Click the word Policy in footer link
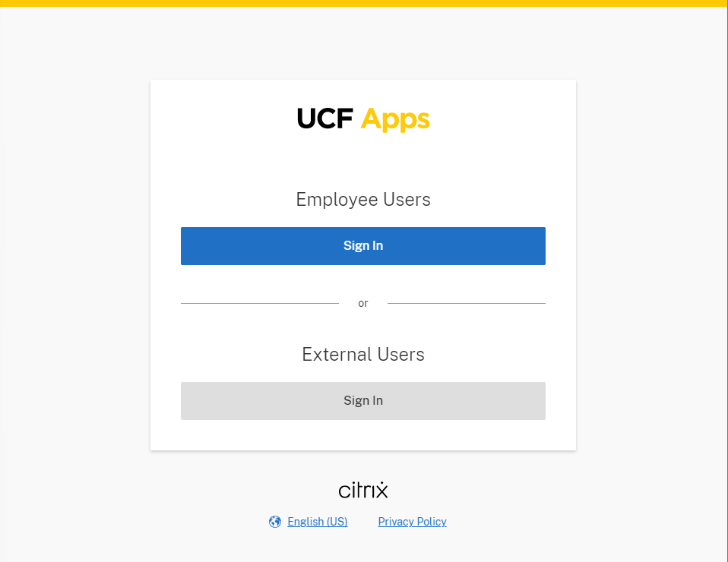728x562 pixels. [x=432, y=522]
